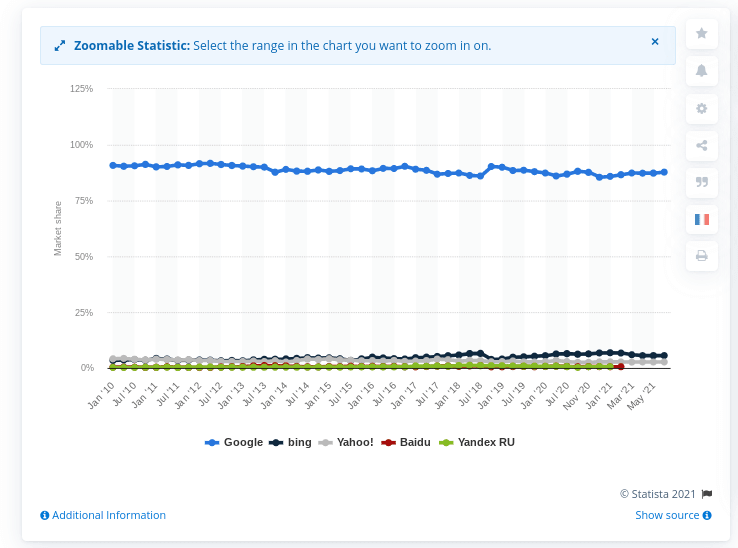738x548 pixels.
Task: Click the share icon
Action: (x=701, y=145)
